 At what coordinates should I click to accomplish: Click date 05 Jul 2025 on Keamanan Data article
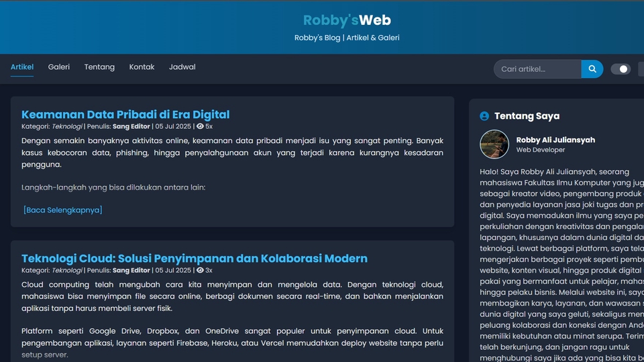[x=173, y=127]
